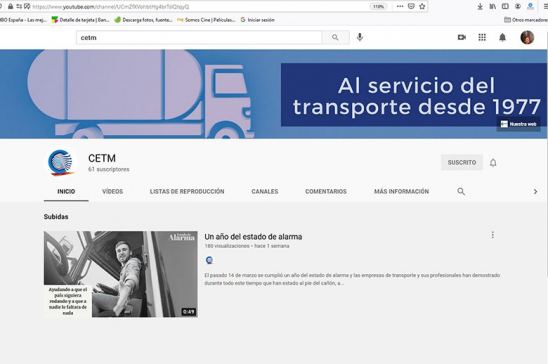Screen dimensions: 548x364
Task: Click the Nuestra web banner link
Action: point(519,124)
